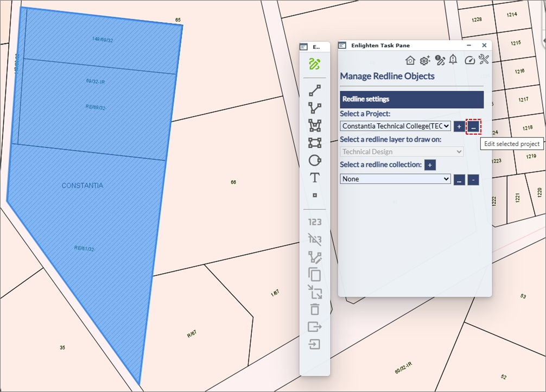Screen dimensions: 546x392
Task: Select the draw rectangle tool
Action: [314, 143]
